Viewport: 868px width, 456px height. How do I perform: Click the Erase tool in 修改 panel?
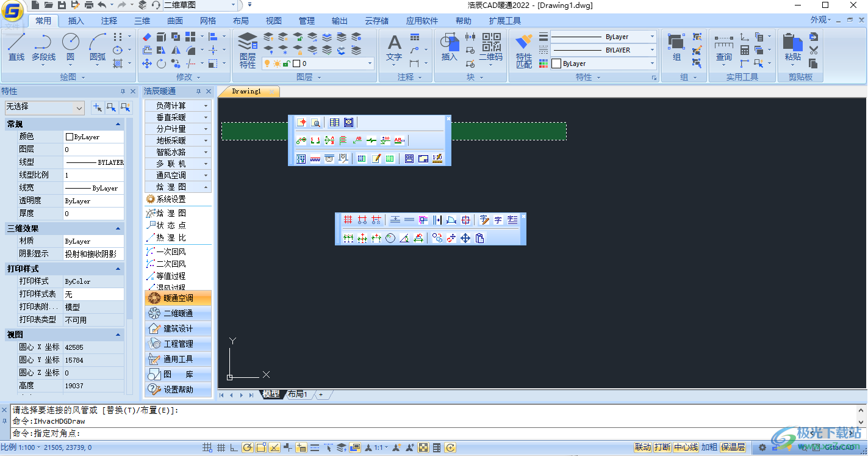(x=147, y=37)
